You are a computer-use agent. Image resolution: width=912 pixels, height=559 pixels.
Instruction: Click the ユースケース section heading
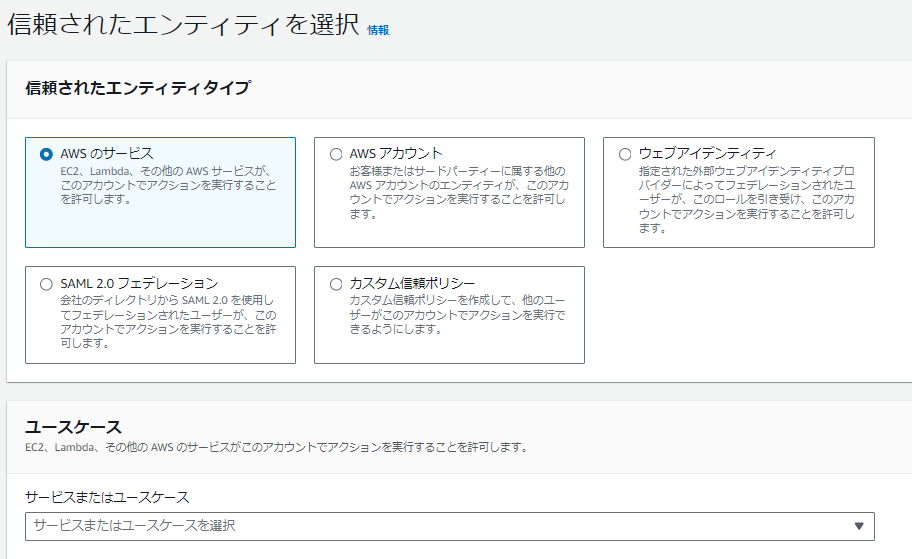(x=73, y=427)
